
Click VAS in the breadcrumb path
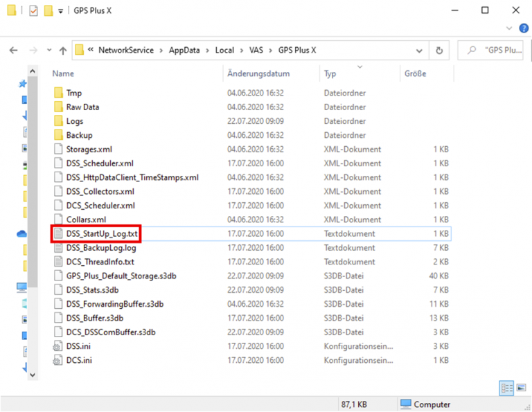click(x=256, y=51)
